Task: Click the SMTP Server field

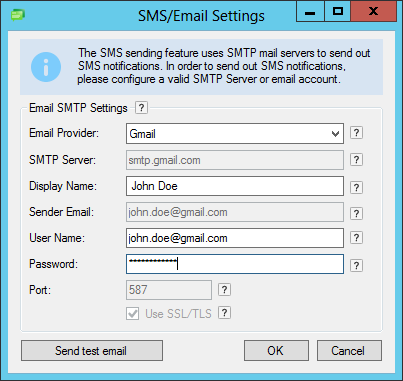Action: [235, 160]
